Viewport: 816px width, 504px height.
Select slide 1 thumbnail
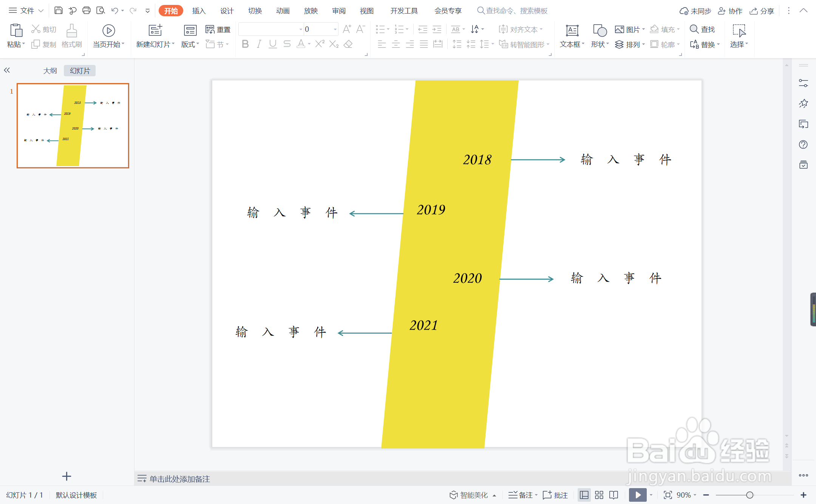click(x=73, y=126)
